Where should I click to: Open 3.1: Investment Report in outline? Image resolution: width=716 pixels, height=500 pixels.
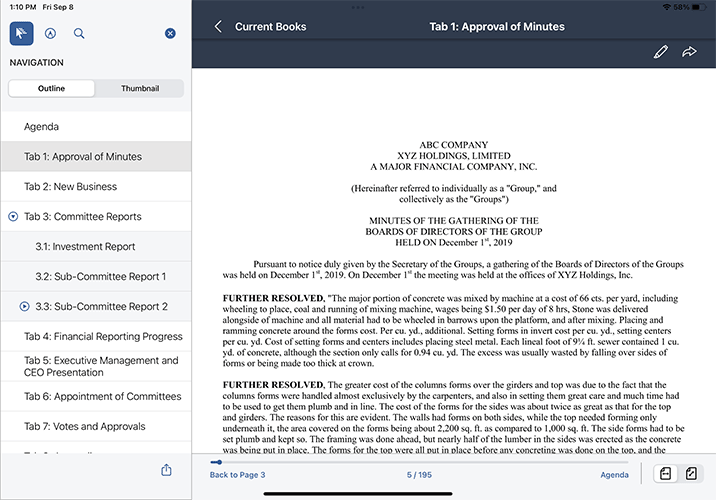click(x=85, y=246)
